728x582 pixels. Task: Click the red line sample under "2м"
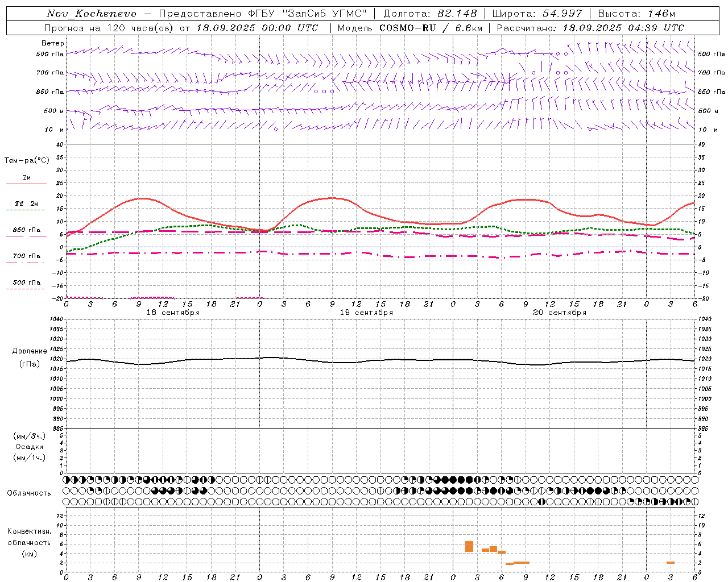tap(26, 184)
